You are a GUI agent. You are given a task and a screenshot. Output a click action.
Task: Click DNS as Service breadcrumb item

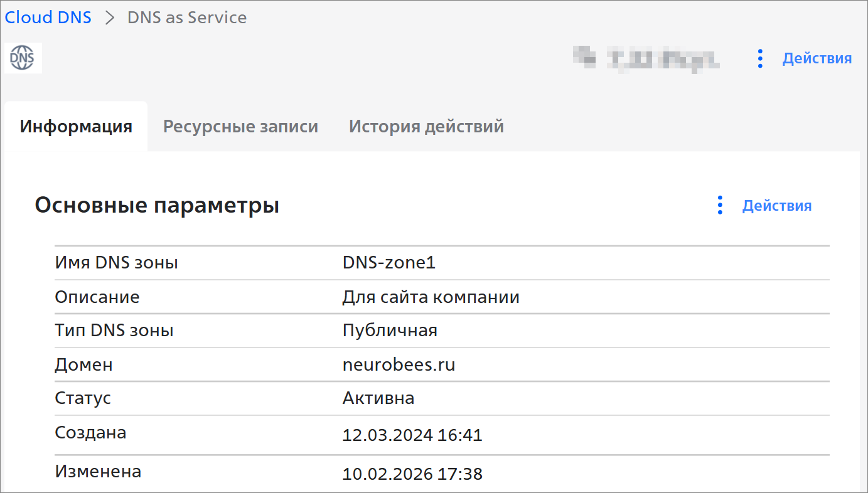tap(186, 18)
